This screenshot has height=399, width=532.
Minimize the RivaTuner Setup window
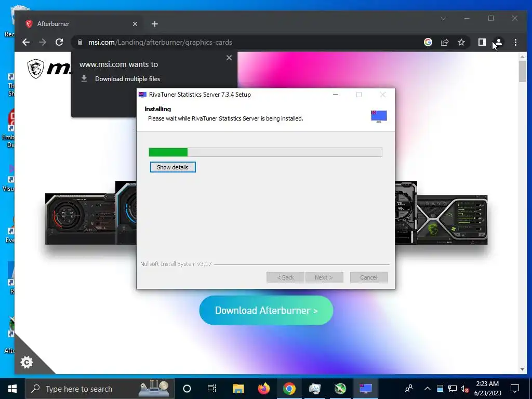(x=336, y=95)
